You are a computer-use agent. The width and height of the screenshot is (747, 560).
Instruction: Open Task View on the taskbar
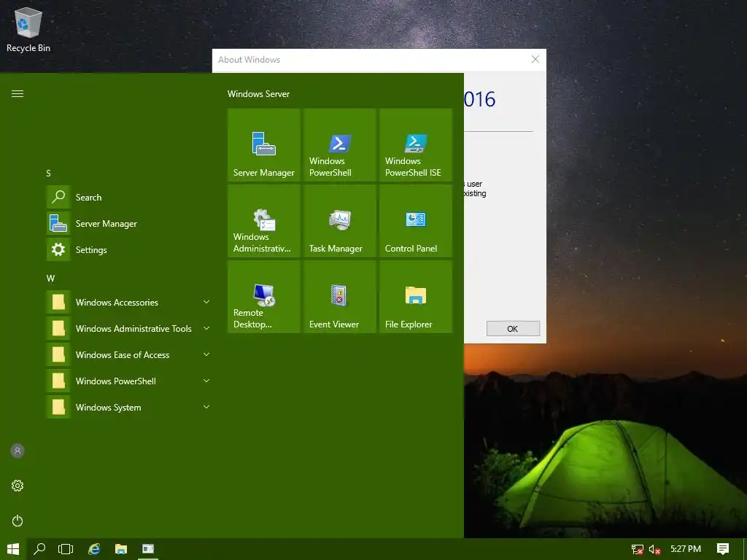[x=66, y=549]
